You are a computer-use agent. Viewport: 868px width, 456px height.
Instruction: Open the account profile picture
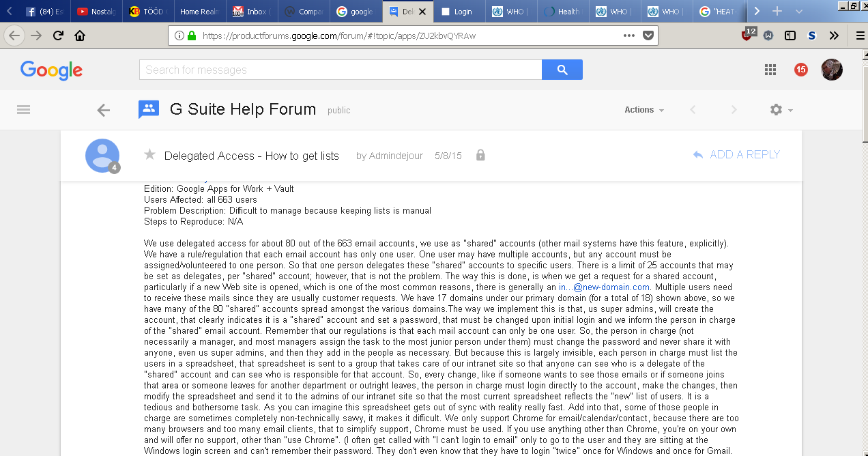click(832, 69)
